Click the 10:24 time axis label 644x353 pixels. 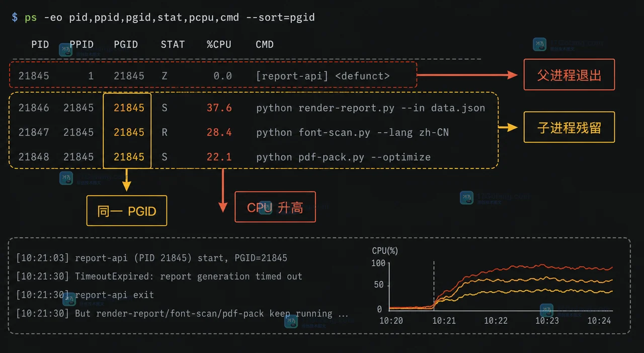point(599,320)
